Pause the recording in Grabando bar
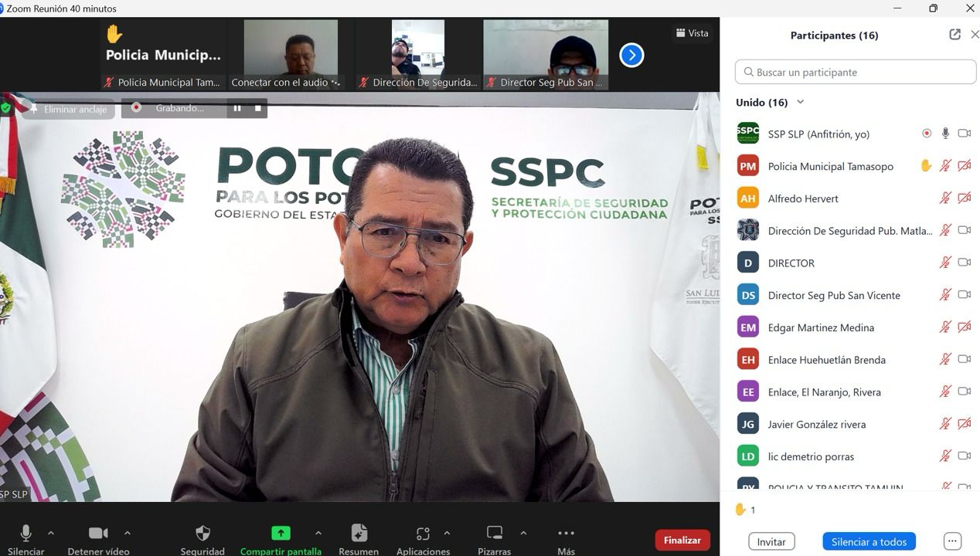 [x=237, y=108]
